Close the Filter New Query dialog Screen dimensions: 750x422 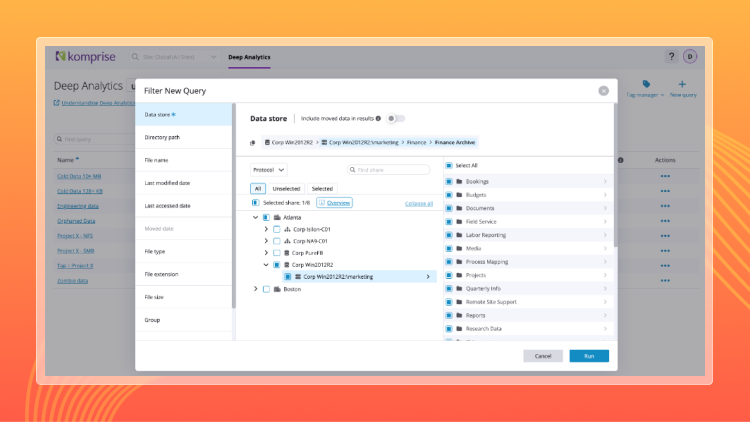(x=603, y=90)
